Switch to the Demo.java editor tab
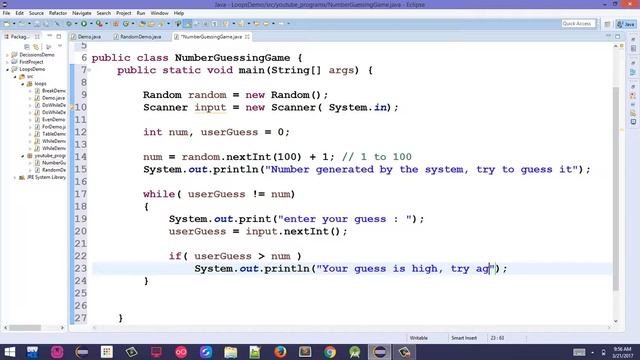Screen dimensions: 640x360 point(87,37)
